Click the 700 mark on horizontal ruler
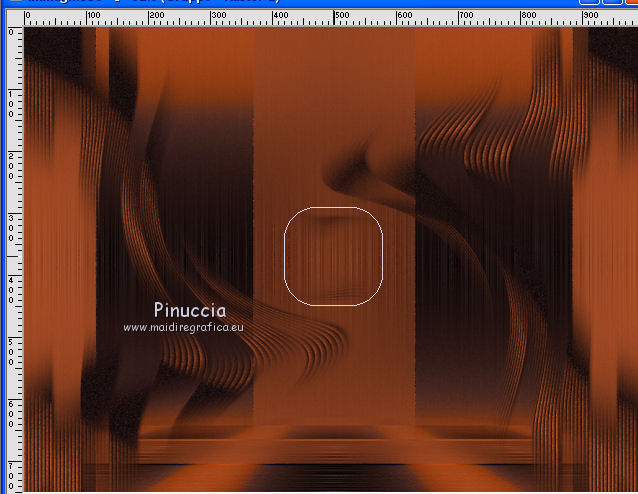Viewport: 638px width, 494px height. [466, 15]
